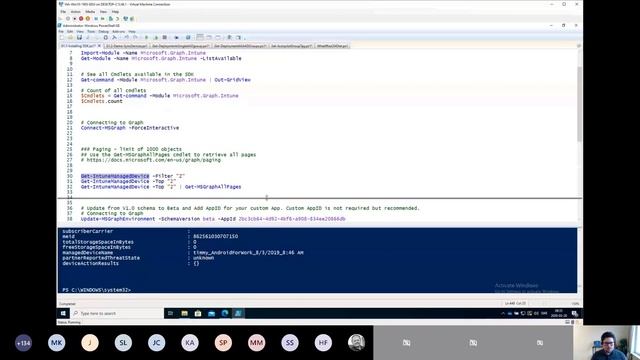Image resolution: width=640 pixels, height=360 pixels.
Task: Click orange Save state icon in VM toolbar
Action: coord(88,19)
